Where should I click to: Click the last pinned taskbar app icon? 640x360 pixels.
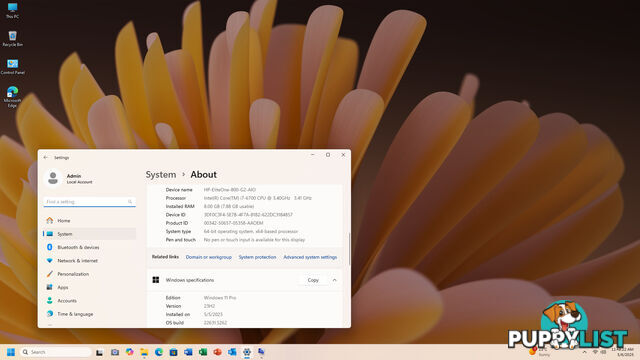261,352
